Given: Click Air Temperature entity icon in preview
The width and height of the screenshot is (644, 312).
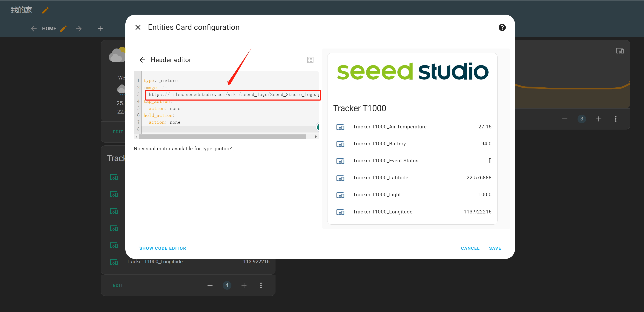Looking at the screenshot, I should 340,127.
